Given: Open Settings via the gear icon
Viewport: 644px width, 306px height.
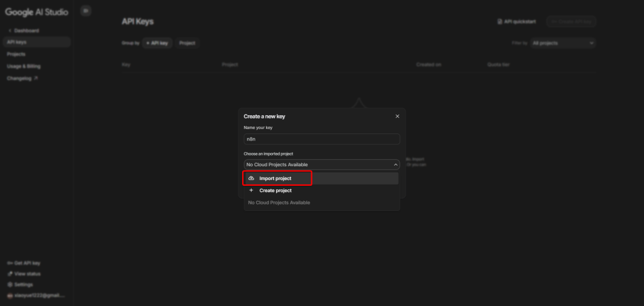Looking at the screenshot, I should click(x=9, y=285).
